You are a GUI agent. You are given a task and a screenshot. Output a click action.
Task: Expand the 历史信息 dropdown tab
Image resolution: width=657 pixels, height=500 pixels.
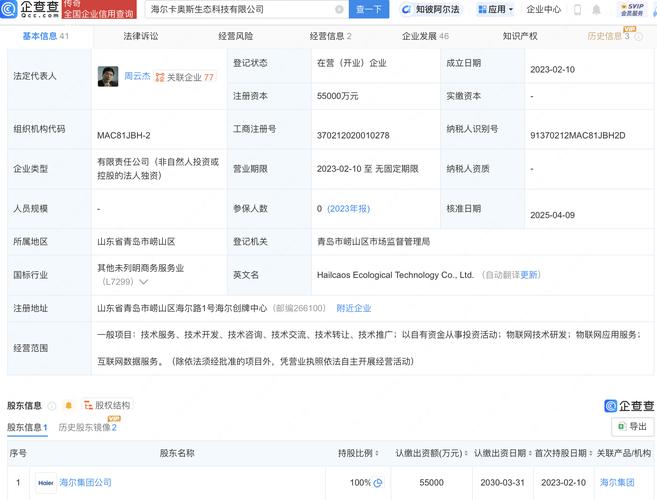click(x=611, y=36)
